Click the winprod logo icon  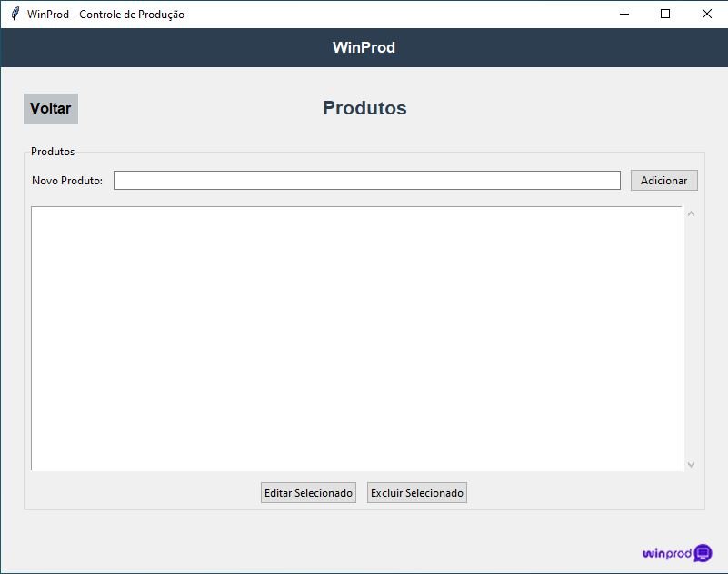[703, 553]
